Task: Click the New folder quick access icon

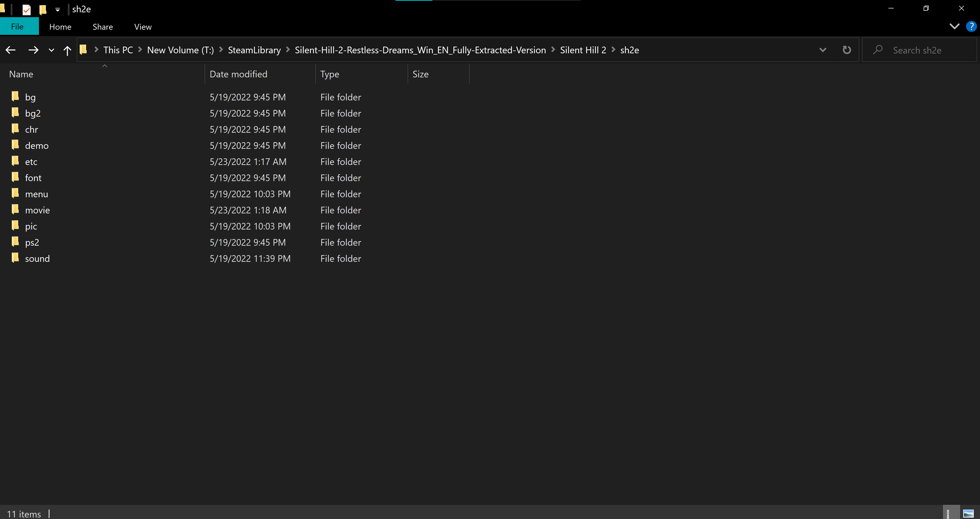Action: pyautogui.click(x=42, y=9)
